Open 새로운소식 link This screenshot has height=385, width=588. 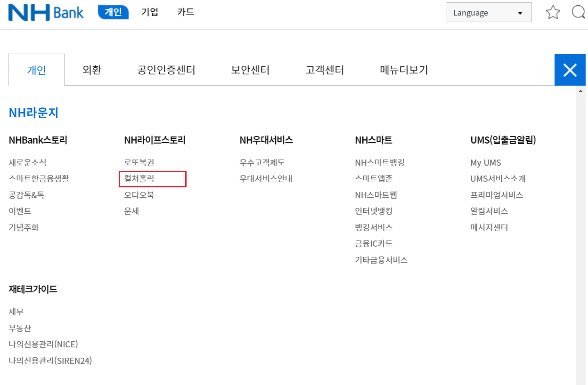pos(27,162)
